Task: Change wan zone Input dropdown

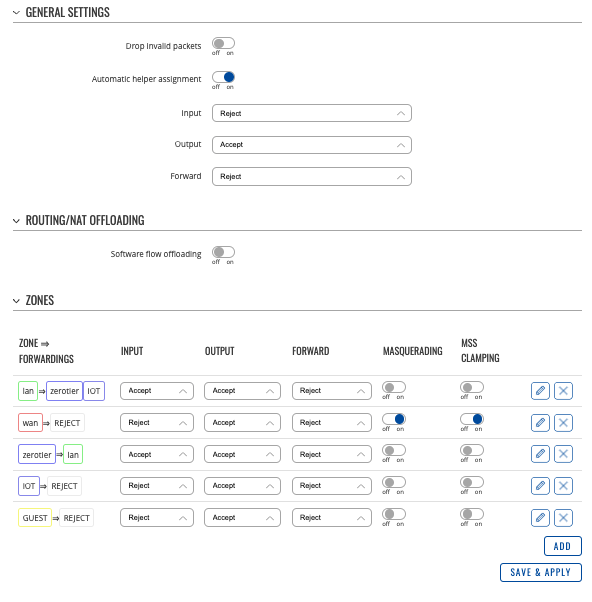Action: 157,423
